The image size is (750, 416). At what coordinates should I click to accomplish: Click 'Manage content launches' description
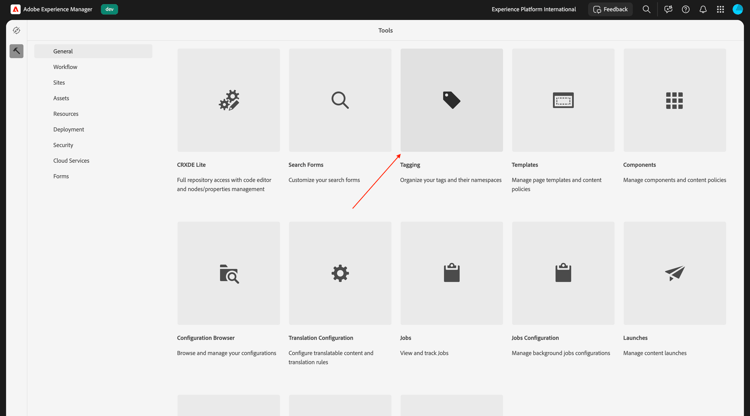click(655, 353)
